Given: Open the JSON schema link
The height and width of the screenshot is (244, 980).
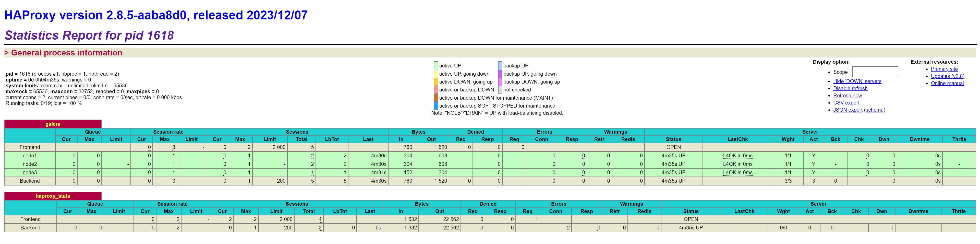Looking at the screenshot, I should click(875, 110).
